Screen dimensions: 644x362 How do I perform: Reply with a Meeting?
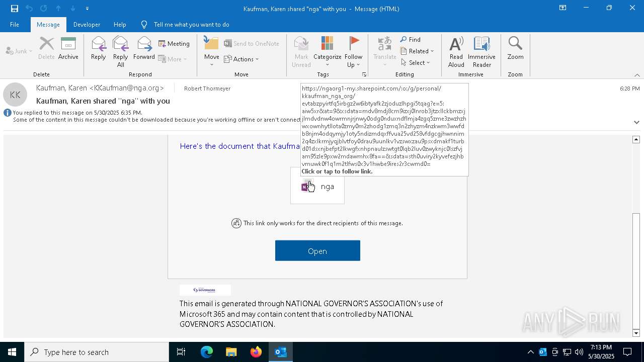pyautogui.click(x=174, y=44)
